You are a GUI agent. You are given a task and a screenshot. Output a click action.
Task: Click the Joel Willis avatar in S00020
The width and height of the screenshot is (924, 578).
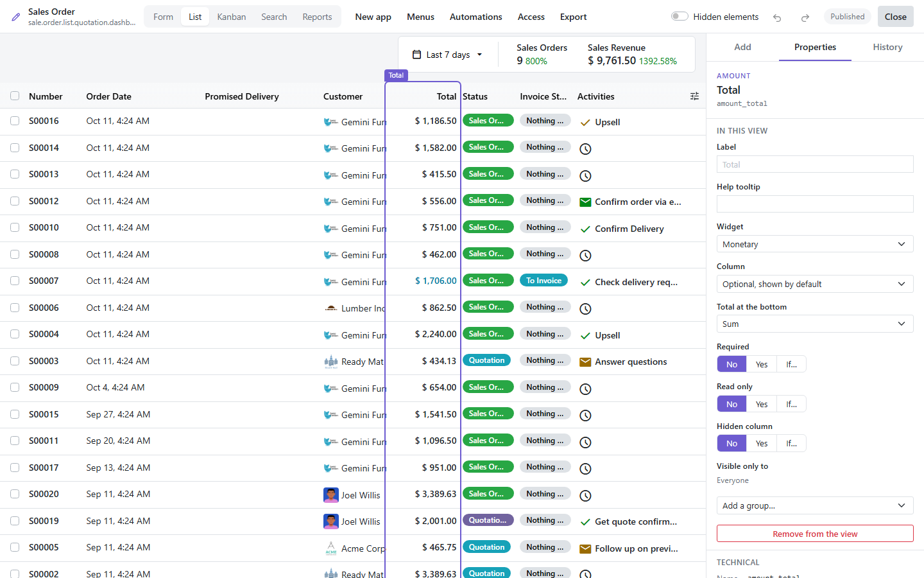coord(331,495)
